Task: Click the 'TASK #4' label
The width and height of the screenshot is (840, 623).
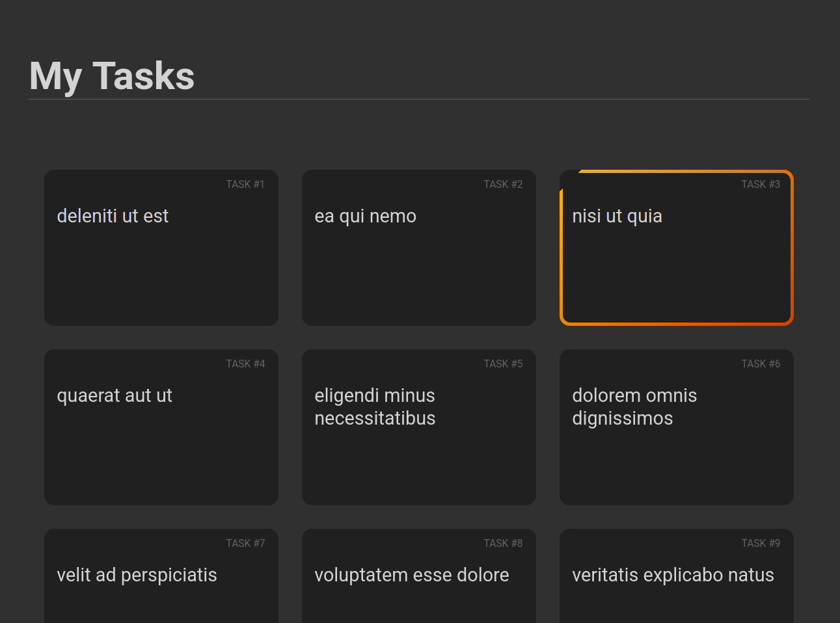Action: 245,364
